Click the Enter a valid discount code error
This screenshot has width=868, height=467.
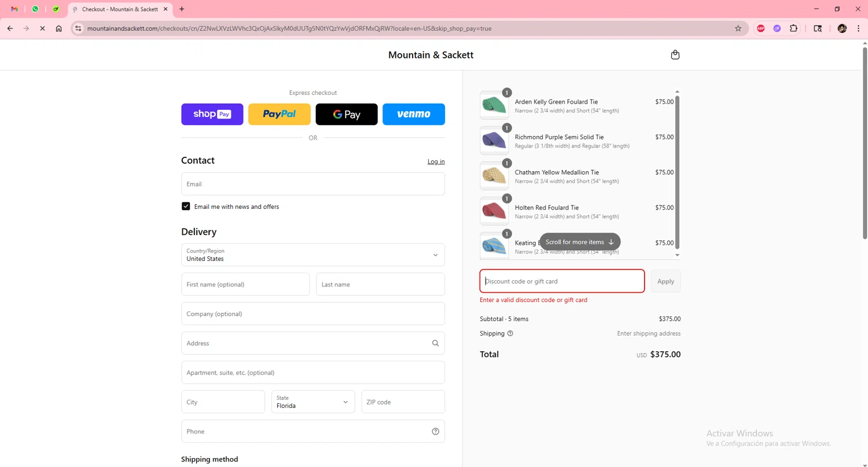pyautogui.click(x=534, y=300)
